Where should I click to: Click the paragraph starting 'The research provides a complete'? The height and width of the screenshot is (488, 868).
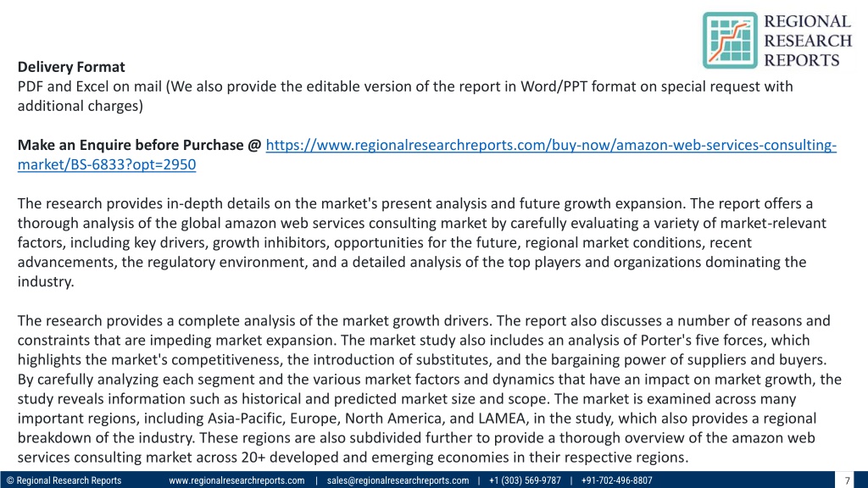430,389
